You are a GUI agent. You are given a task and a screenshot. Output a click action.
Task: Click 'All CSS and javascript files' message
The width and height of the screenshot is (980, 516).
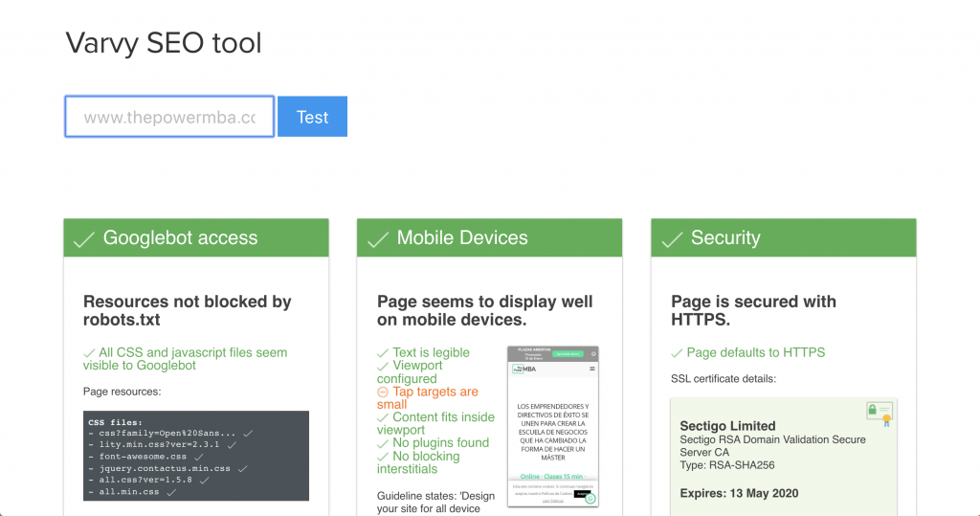[x=186, y=359]
